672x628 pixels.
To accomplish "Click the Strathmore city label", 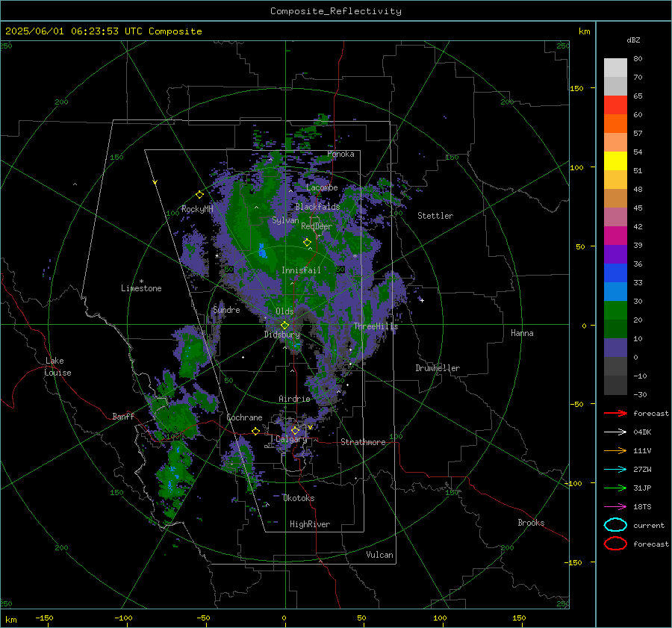I will [363, 442].
